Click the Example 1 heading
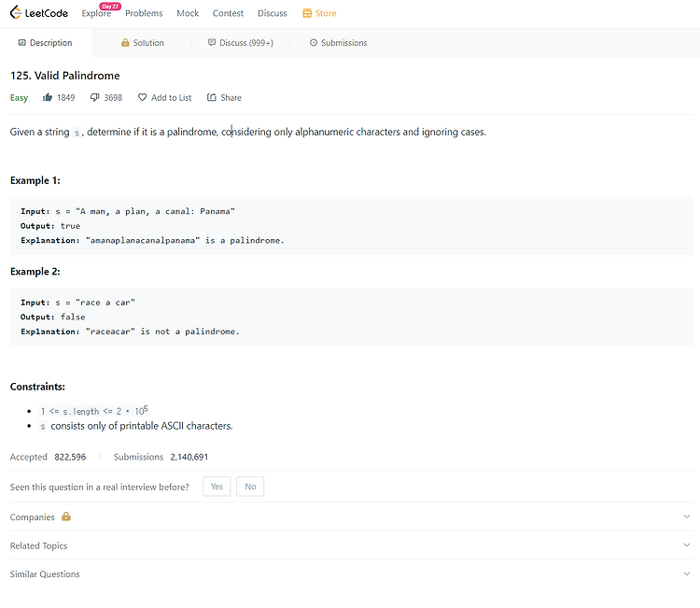Image resolution: width=700 pixels, height=608 pixels. (35, 180)
